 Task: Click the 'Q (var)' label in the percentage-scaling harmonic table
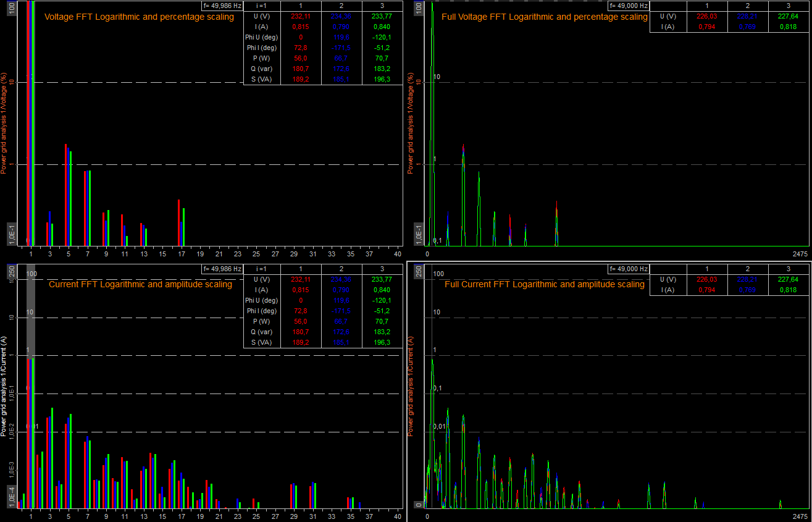pos(262,69)
